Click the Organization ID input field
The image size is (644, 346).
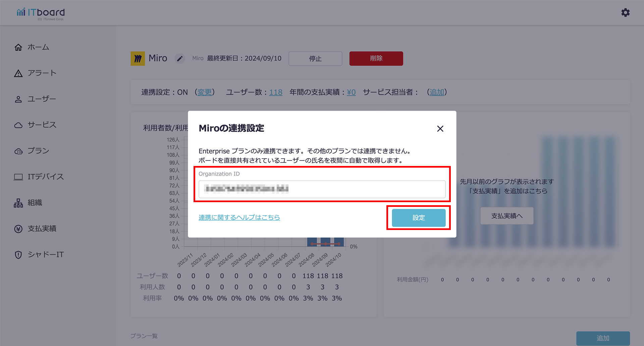pos(322,189)
